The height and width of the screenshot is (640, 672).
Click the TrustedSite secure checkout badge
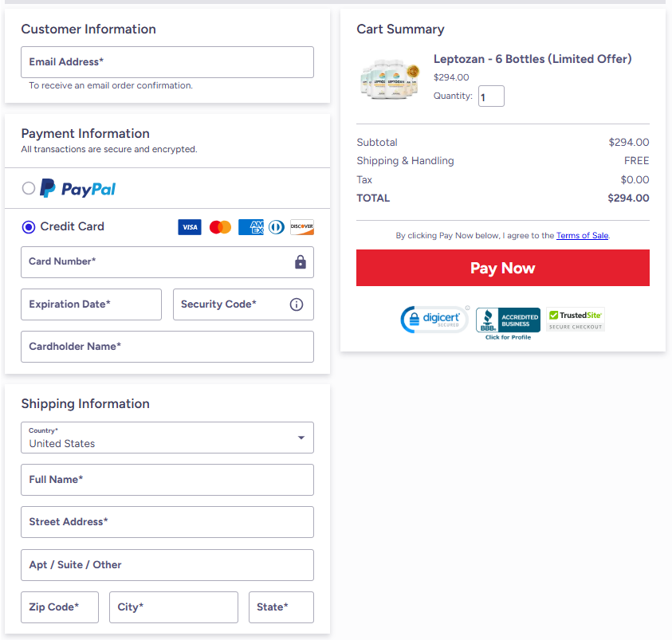click(576, 320)
